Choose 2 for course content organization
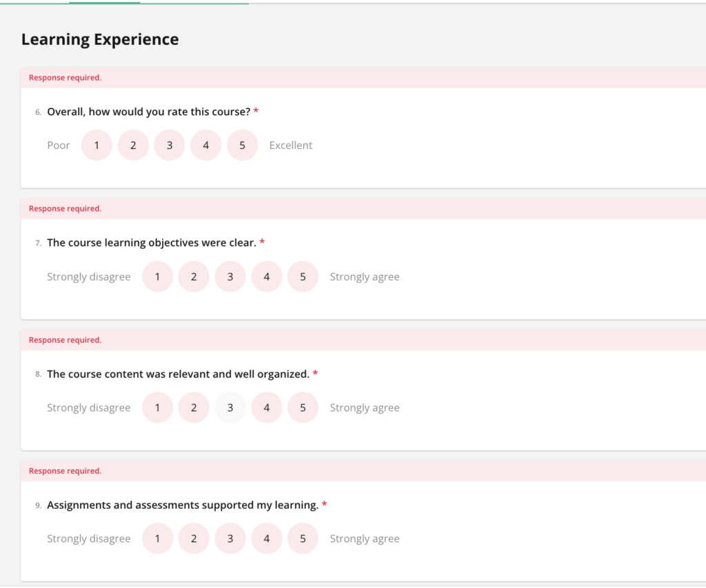Viewport: 706px width, 588px height. (194, 407)
